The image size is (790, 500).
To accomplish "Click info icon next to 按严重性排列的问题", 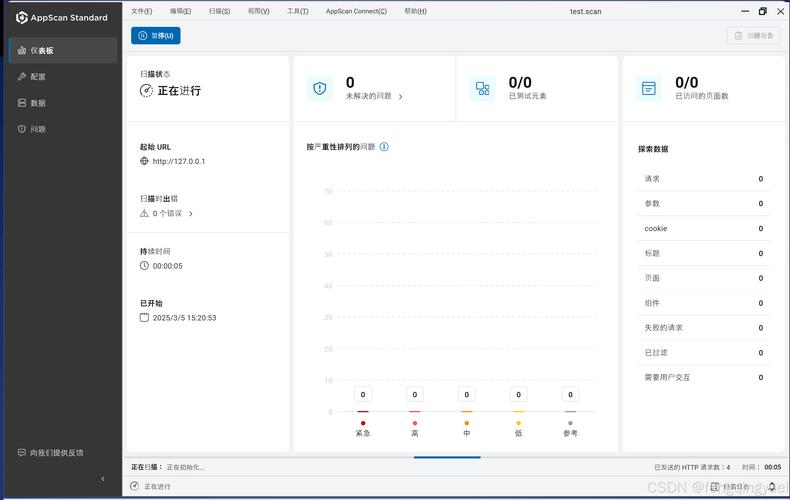I will point(384,147).
